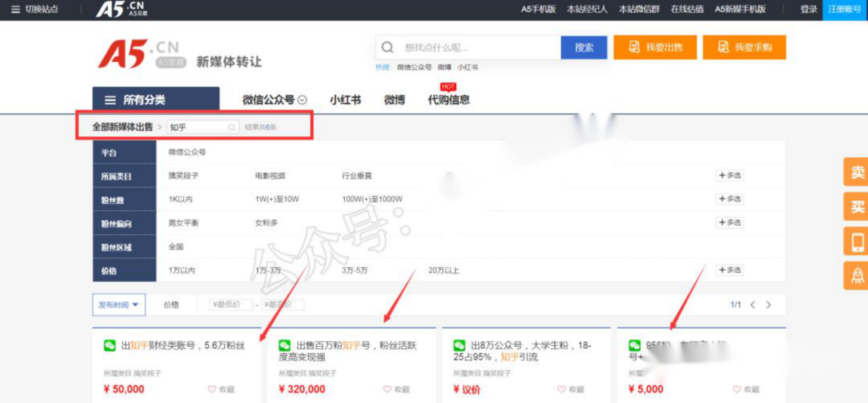Filter platform by 微信公众号

187,152
